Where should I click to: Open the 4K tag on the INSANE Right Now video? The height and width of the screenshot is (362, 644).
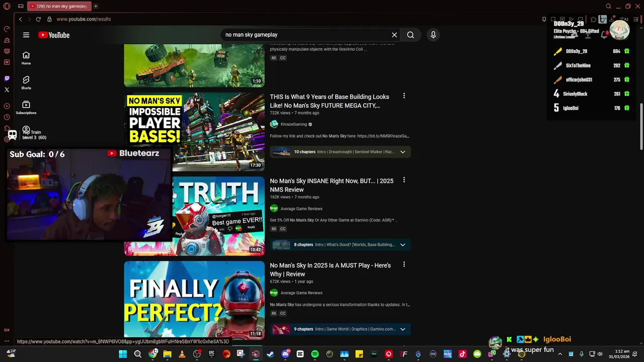(274, 229)
